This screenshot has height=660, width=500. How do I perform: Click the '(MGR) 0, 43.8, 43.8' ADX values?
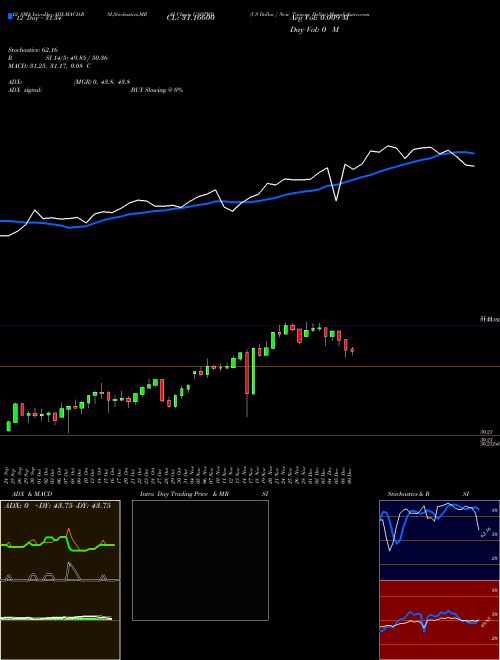101,82
